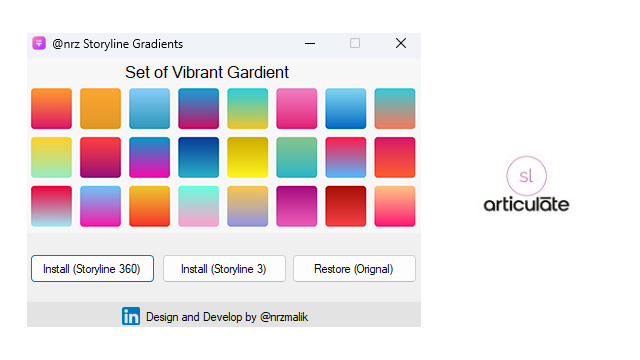Click the Install (Storyline 3) button
Viewport: 640px width, 360px height.
click(x=224, y=269)
